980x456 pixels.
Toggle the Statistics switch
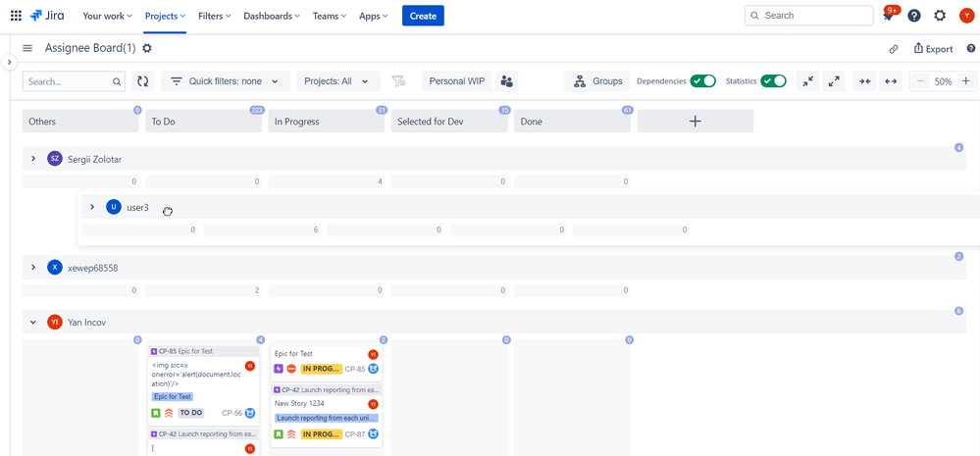(773, 81)
